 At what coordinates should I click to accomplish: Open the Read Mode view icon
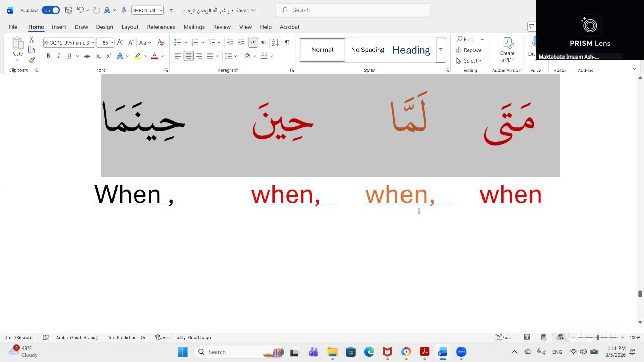click(527, 338)
